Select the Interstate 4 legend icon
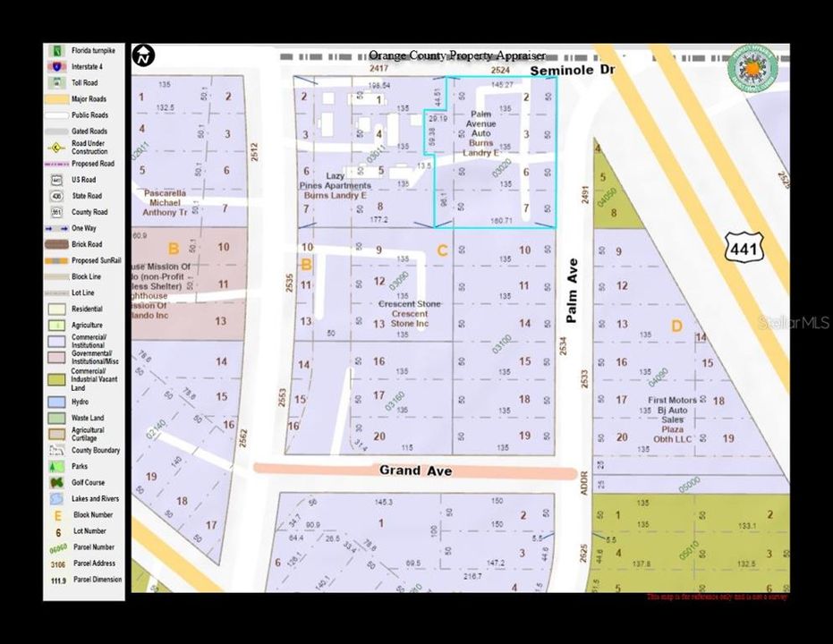This screenshot has width=833, height=644. [57, 67]
